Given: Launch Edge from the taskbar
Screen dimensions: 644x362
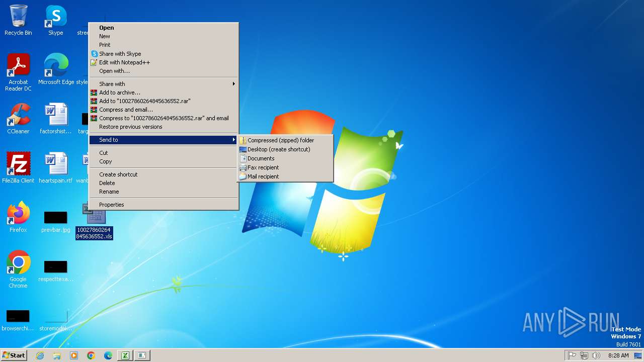Looking at the screenshot, I should pos(108,355).
